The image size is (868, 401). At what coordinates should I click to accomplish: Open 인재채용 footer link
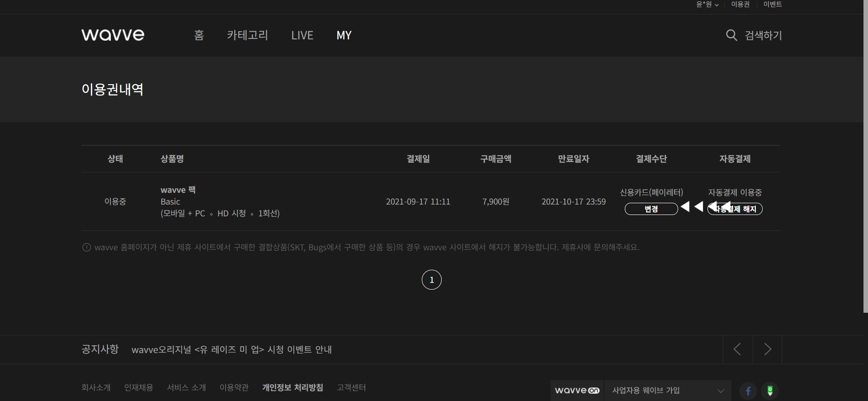[139, 387]
